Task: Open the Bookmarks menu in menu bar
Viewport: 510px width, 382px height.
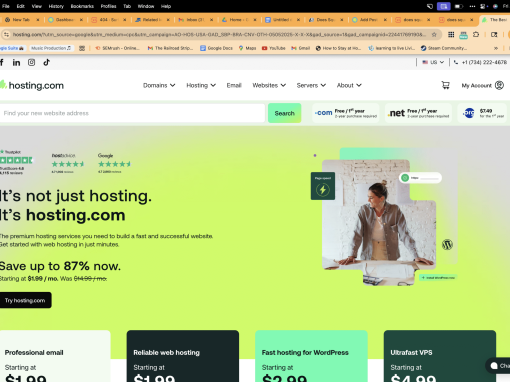Action: (x=82, y=6)
